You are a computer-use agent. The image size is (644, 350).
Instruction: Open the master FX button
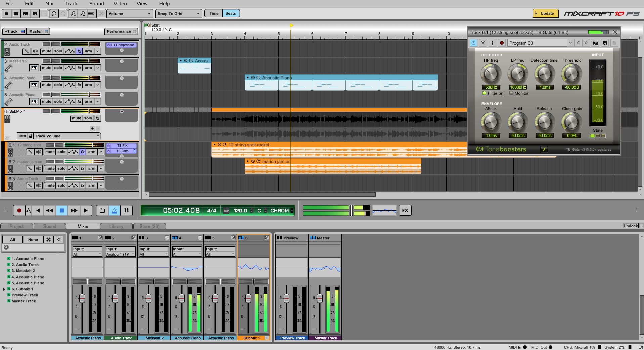coord(405,210)
